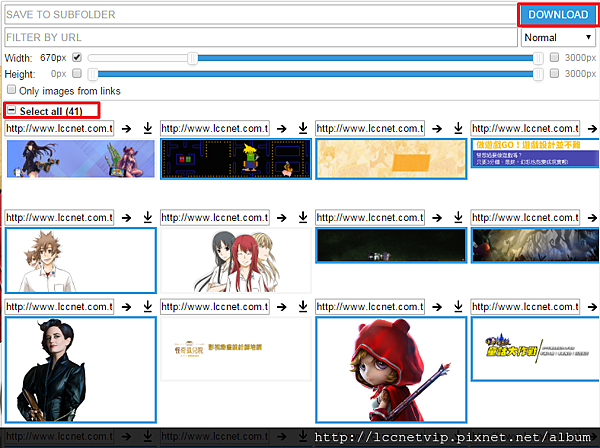Focus the SAVE TO SUBFOLDER field
600x448 pixels.
(x=261, y=15)
